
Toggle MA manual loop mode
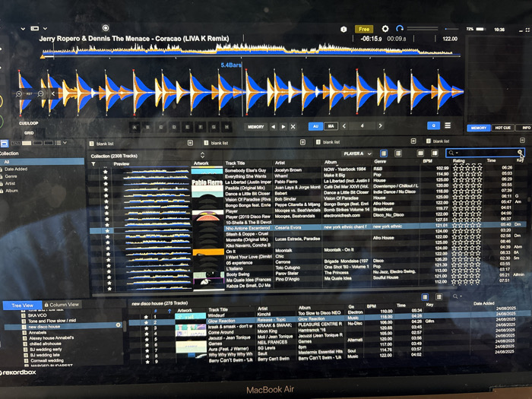point(331,126)
